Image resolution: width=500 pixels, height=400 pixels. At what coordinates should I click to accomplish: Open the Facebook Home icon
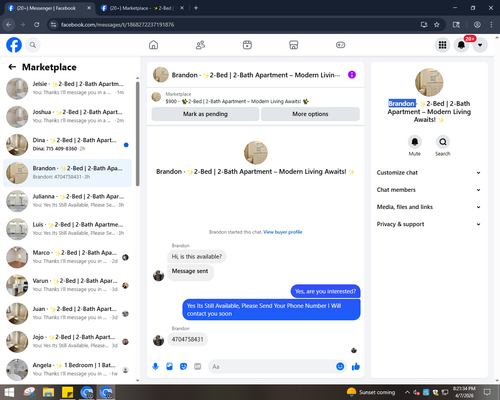tap(153, 45)
